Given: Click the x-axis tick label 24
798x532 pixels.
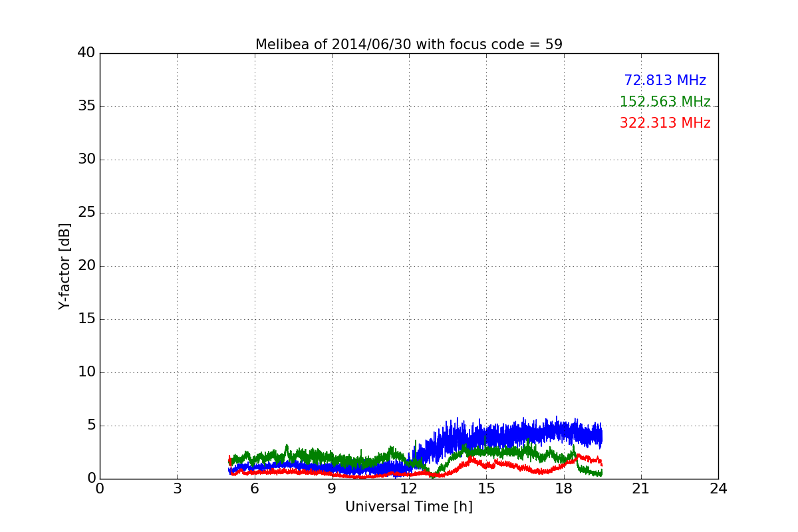Looking at the screenshot, I should pyautogui.click(x=718, y=489).
